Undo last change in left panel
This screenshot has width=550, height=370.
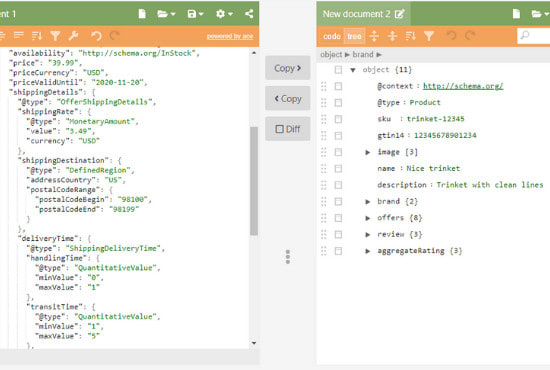click(x=96, y=35)
